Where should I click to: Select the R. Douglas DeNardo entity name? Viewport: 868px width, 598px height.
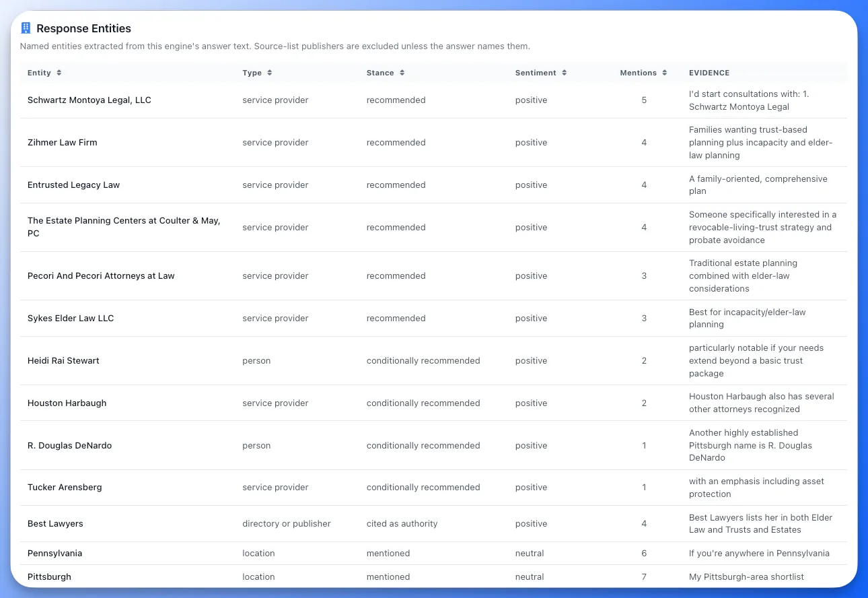[x=70, y=446]
